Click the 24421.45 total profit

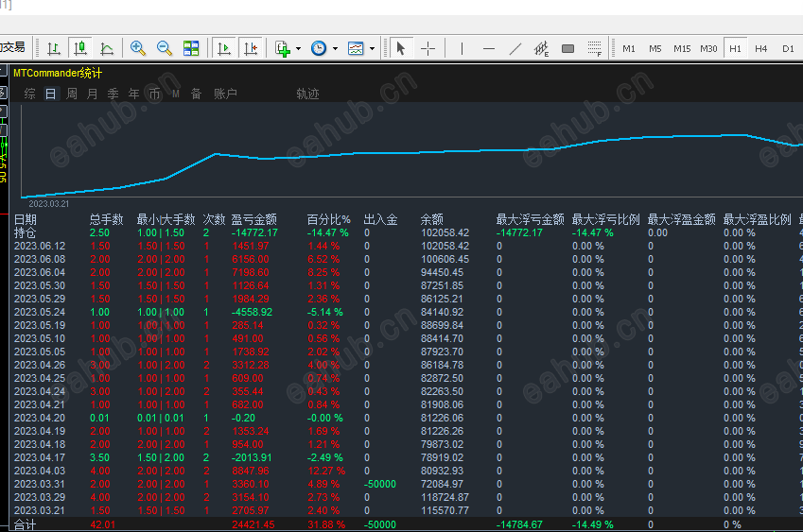click(x=253, y=524)
